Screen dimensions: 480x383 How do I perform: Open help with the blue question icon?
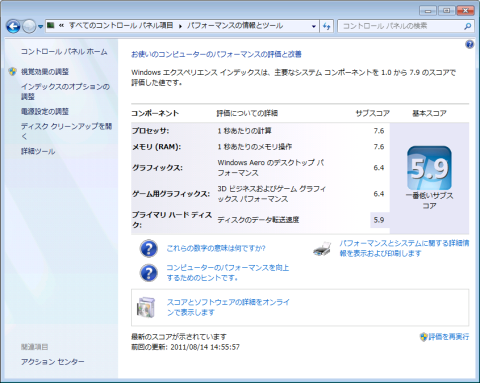coord(469,44)
